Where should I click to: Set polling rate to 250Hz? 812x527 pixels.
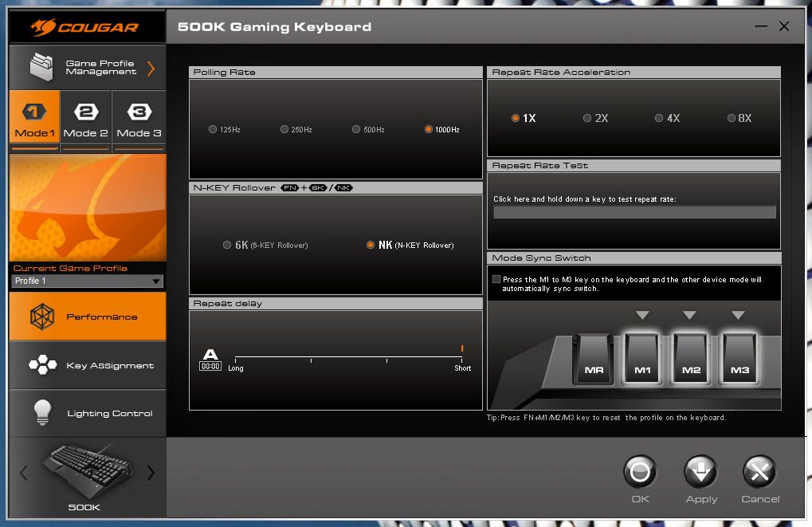284,129
